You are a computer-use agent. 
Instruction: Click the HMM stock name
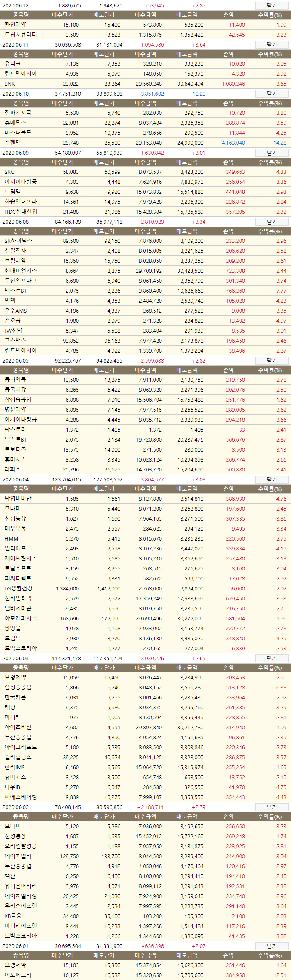pos(12,538)
